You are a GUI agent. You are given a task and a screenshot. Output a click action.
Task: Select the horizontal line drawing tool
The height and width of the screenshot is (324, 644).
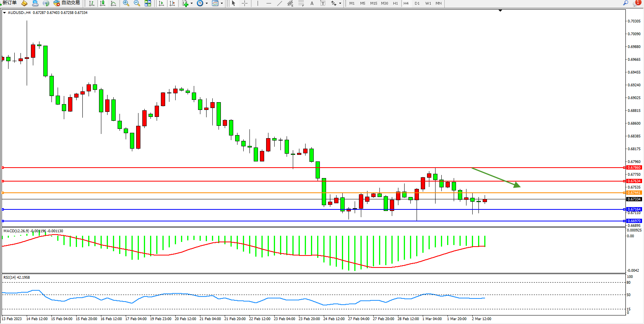[x=269, y=3]
